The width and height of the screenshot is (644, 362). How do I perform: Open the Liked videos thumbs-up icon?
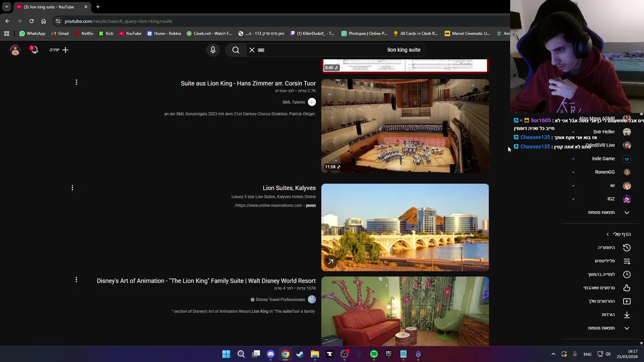626,288
